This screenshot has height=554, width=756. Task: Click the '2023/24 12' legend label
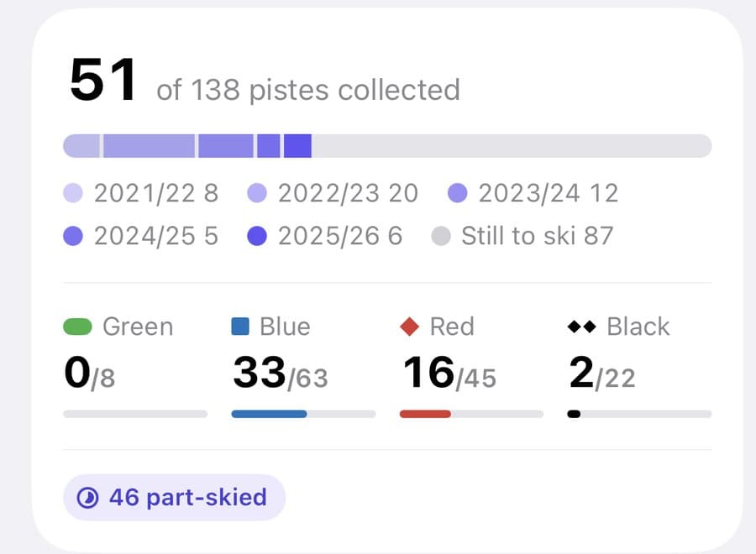coord(549,193)
